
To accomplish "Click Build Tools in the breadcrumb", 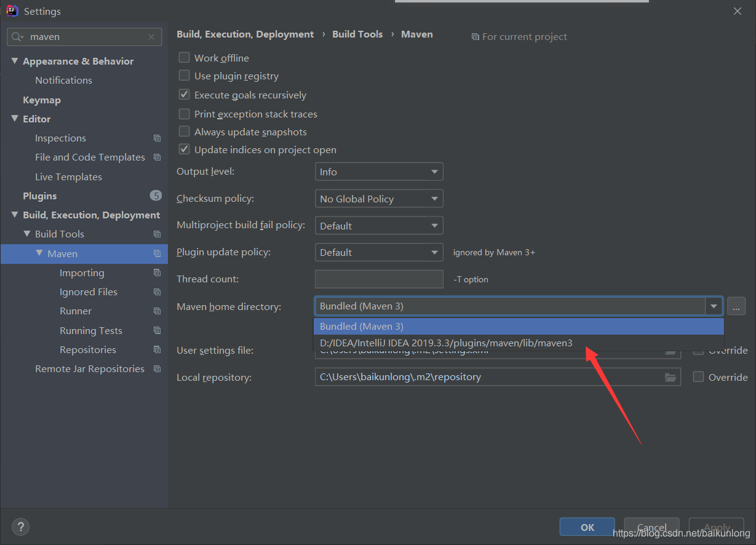I will [x=357, y=34].
